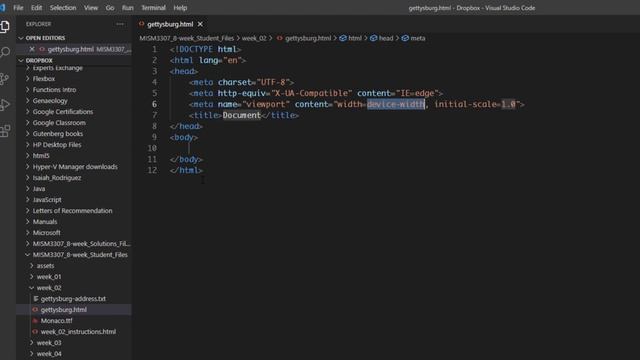The width and height of the screenshot is (640, 360).
Task: Expand the MISM3307_8-week_Solutions folder
Action: tap(82, 244)
